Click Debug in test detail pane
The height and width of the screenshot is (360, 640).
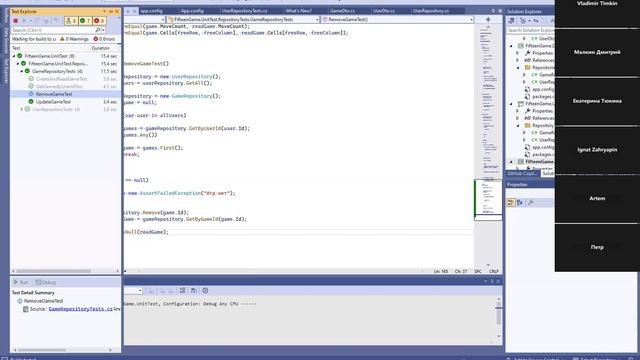point(46,282)
